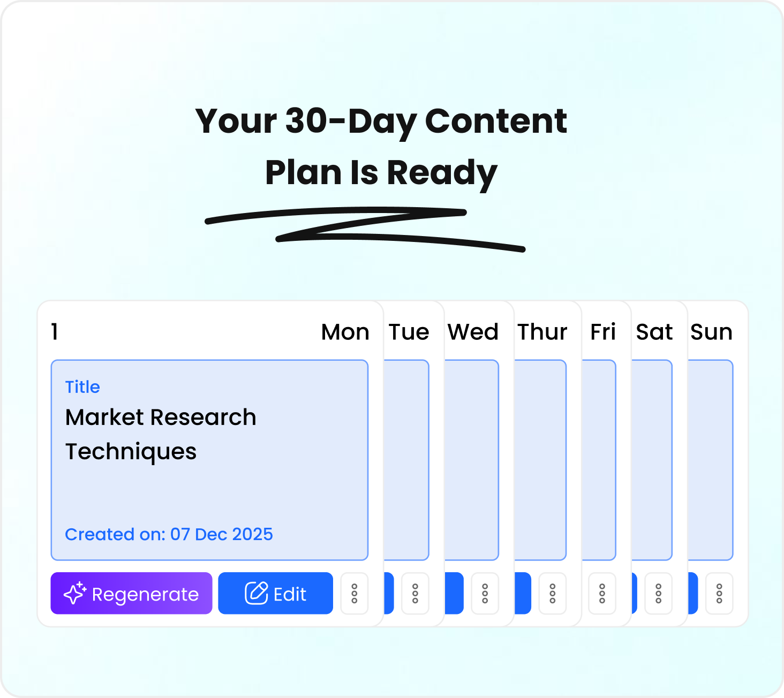This screenshot has width=784, height=698.
Task: Open the three-dot menu on Friday card
Action: point(602,594)
